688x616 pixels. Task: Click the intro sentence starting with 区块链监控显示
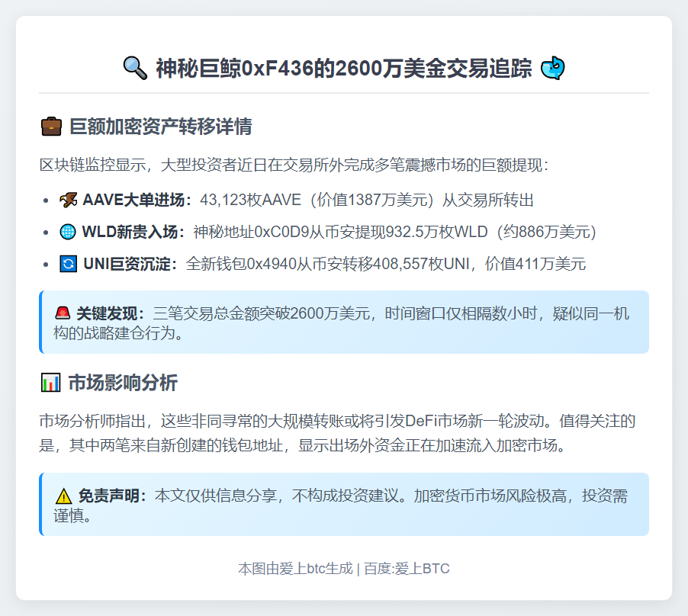click(x=294, y=165)
